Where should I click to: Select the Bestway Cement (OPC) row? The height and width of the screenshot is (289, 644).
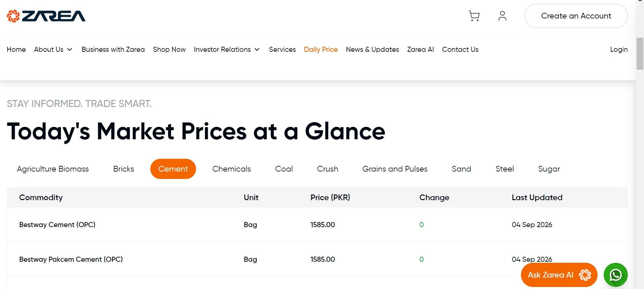[317, 225]
